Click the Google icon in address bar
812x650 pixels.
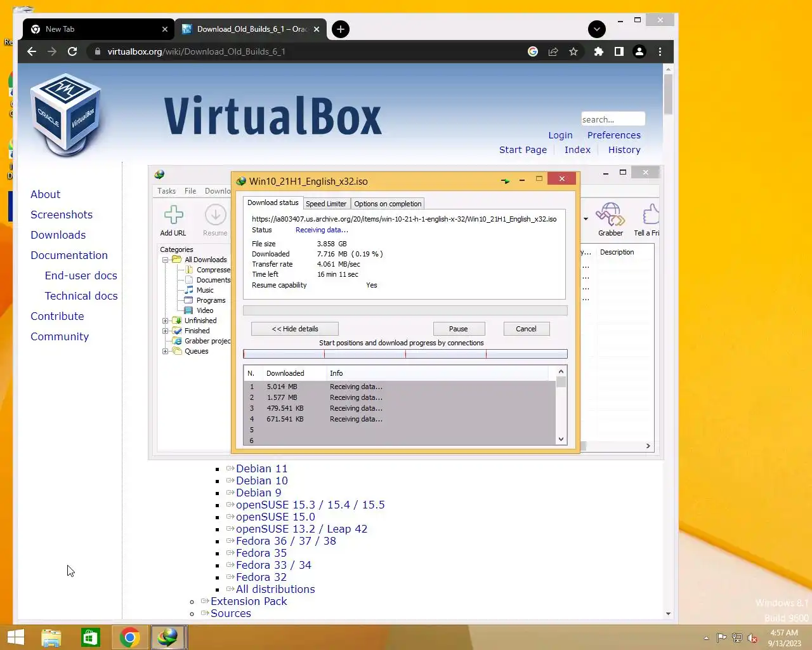[x=533, y=51]
